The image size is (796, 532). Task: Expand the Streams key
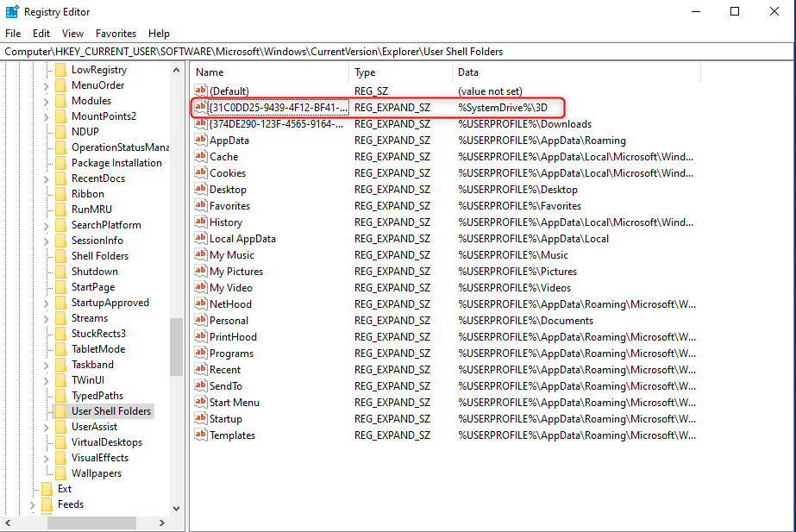coord(47,319)
